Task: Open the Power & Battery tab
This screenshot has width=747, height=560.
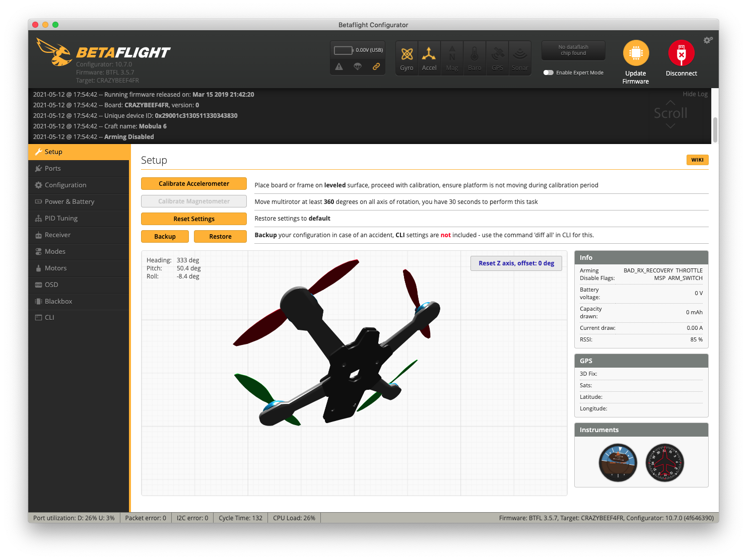Action: tap(79, 202)
